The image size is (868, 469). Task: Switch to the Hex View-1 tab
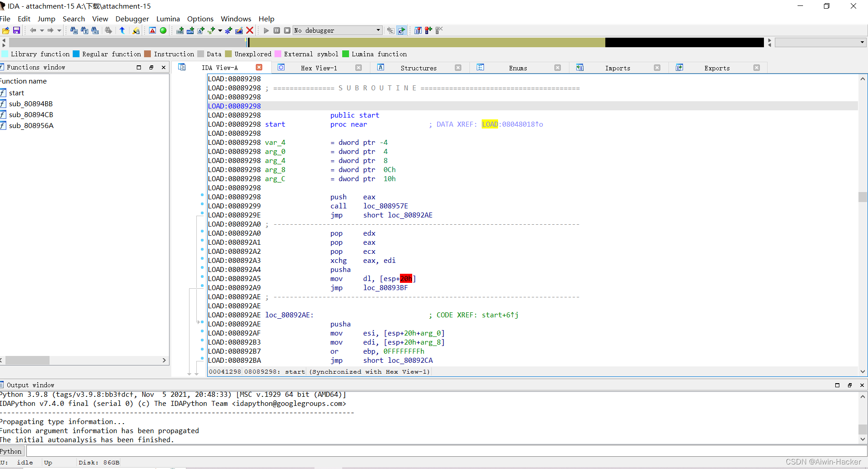click(319, 68)
